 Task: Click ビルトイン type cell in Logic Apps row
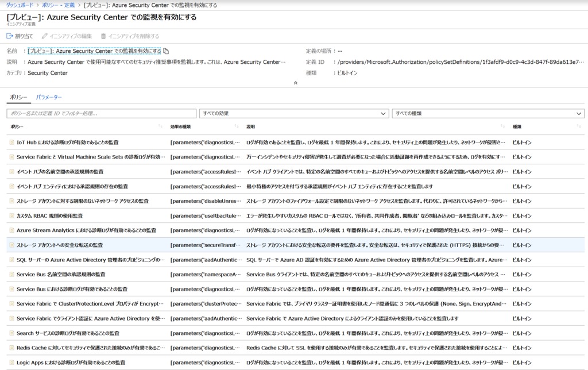click(x=522, y=363)
